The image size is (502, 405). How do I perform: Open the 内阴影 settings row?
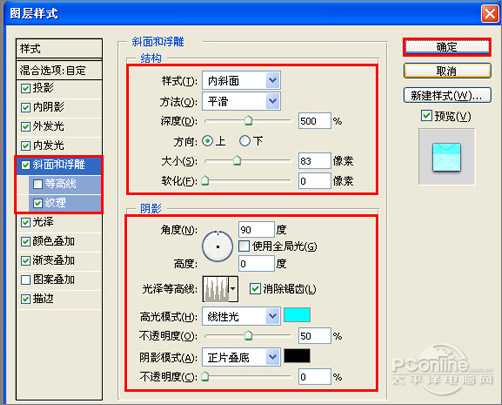(59, 107)
